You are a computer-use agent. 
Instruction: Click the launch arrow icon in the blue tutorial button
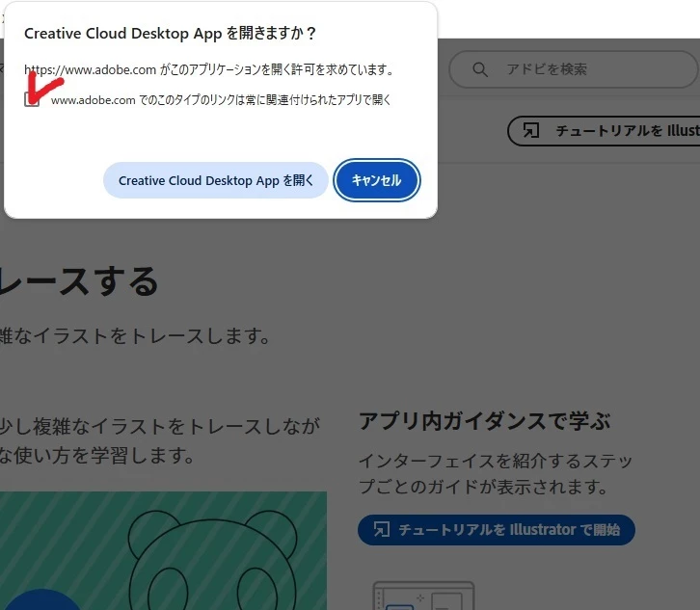tap(381, 529)
